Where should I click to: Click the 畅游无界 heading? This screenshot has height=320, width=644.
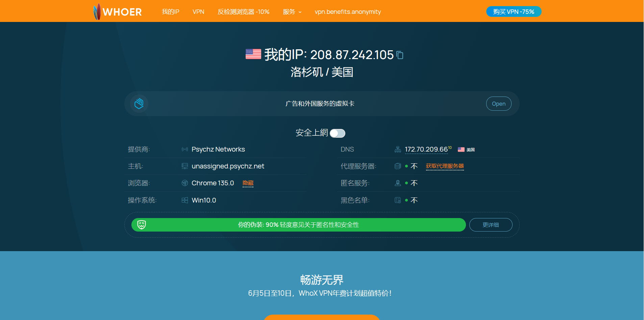[x=322, y=280]
